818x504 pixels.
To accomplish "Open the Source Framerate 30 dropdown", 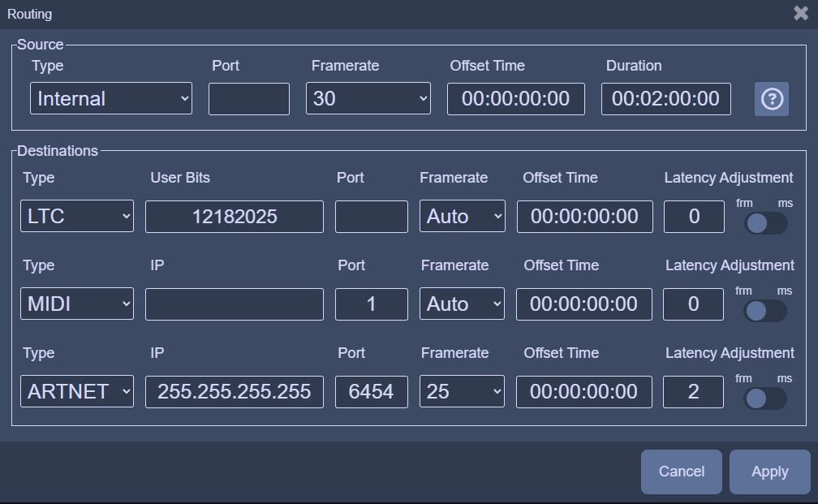I will point(368,99).
